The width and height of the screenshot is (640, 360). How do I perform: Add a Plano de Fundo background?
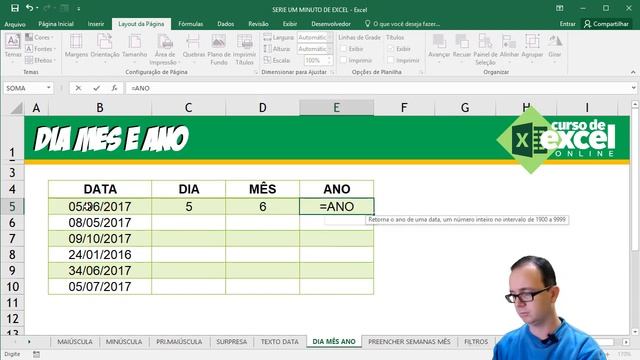click(x=219, y=49)
